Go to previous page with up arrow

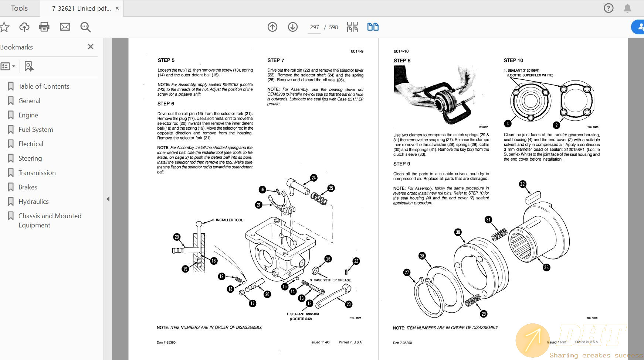[272, 27]
